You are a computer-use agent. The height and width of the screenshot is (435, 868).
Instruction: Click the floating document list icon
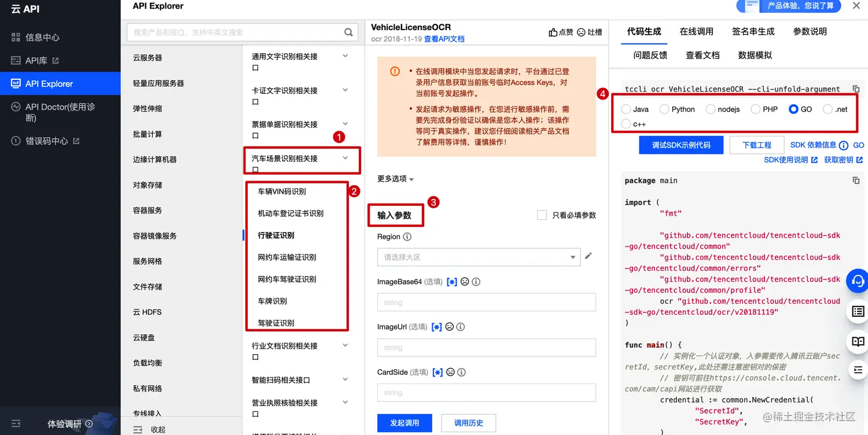858,312
